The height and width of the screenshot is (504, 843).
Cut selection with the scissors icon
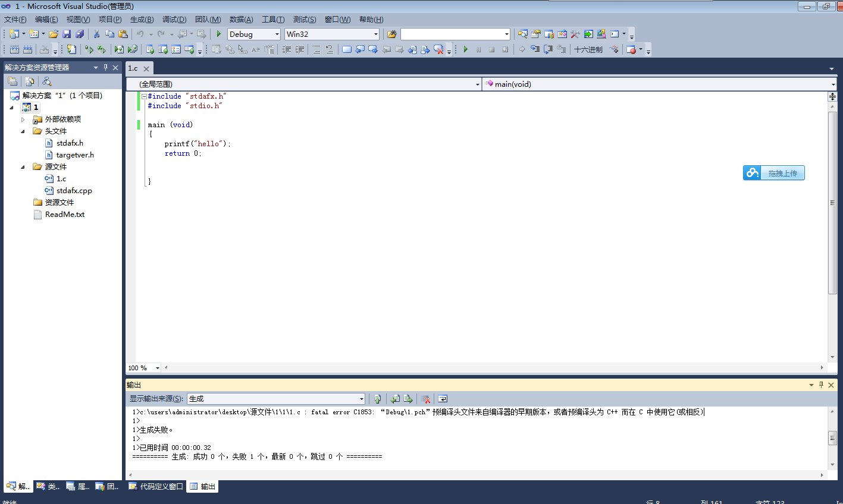coord(96,34)
